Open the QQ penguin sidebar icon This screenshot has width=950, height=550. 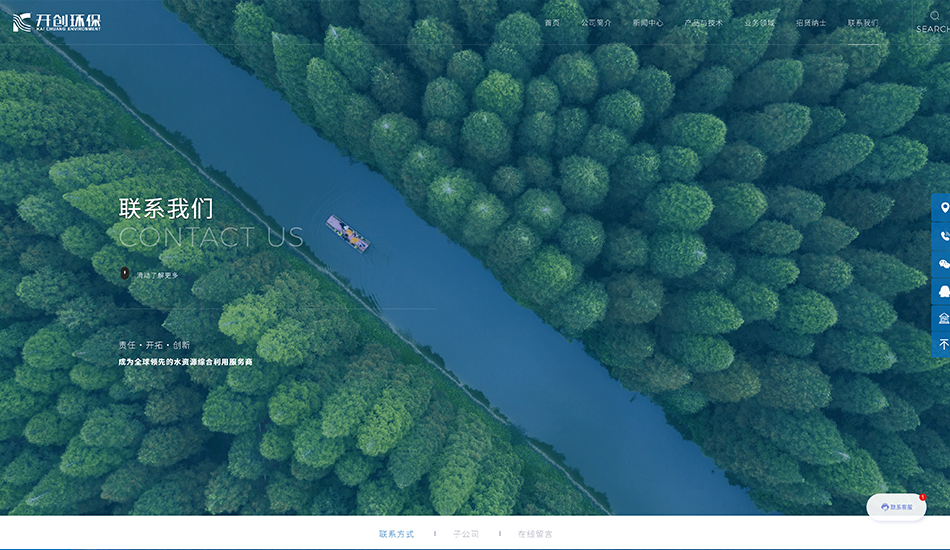point(943,290)
